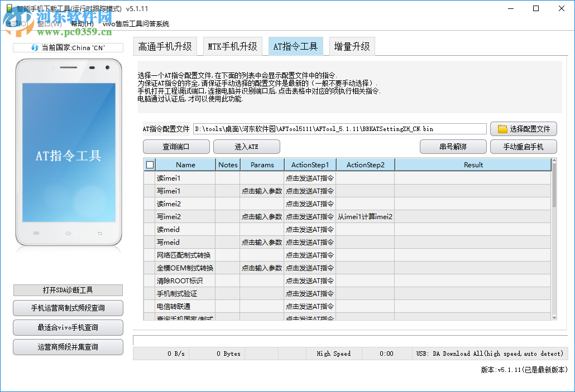
Task: Click the 串号解绑 button
Action: pos(453,147)
